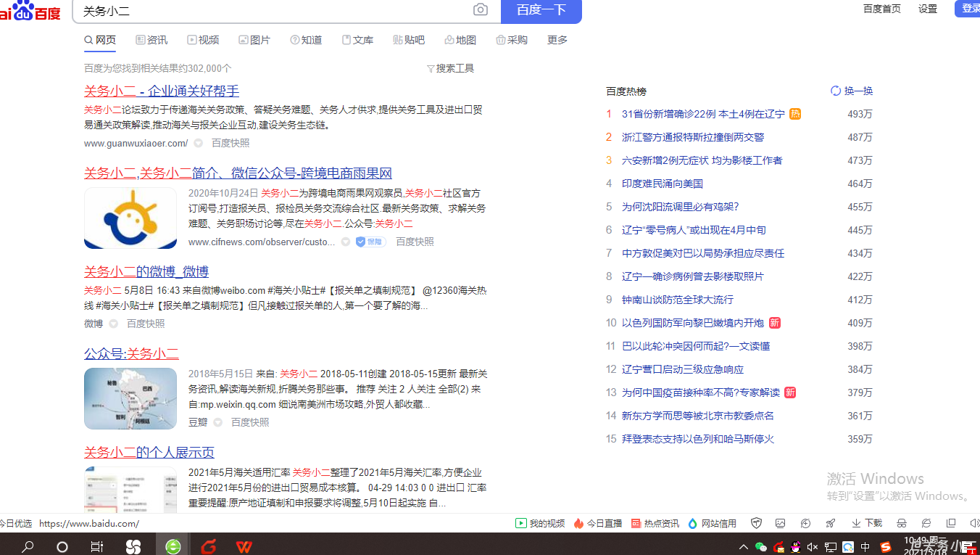980x555 pixels.
Task: Click Sogou input method tray icon
Action: [885, 547]
